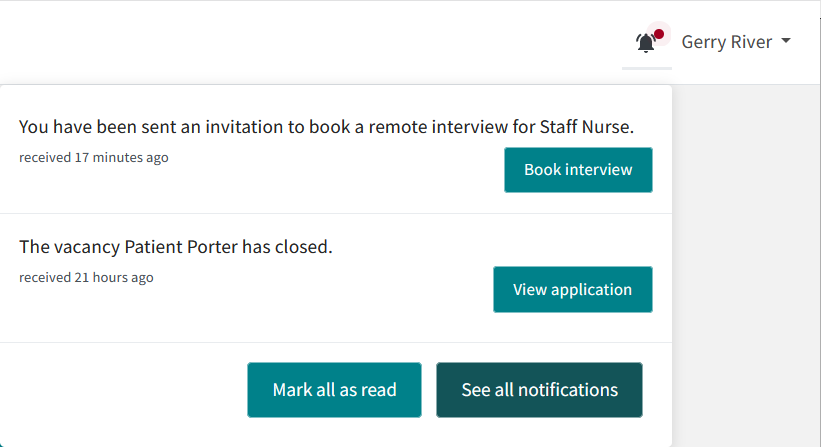This screenshot has height=447, width=821.
Task: Click the underline indicator beneath the bell icon
Action: (x=647, y=68)
